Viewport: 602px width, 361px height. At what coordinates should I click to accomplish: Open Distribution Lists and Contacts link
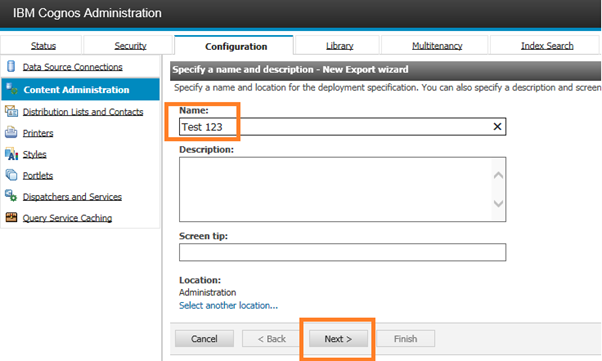83,112
